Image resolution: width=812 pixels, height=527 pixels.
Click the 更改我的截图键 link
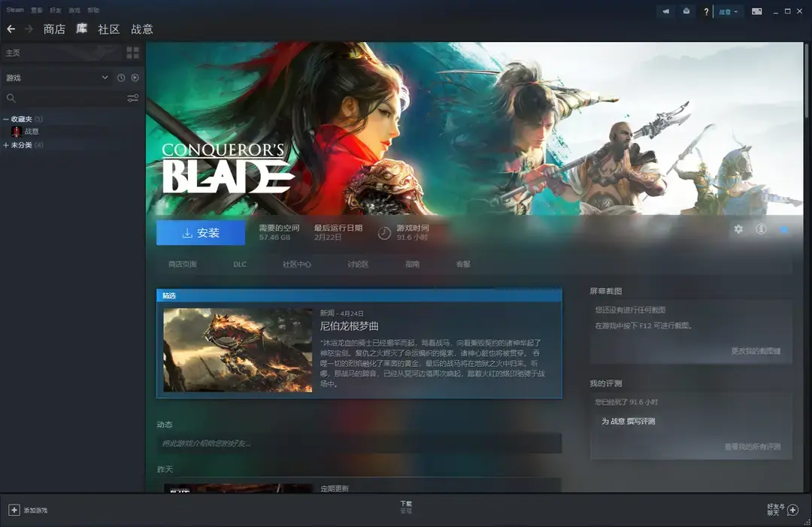756,351
